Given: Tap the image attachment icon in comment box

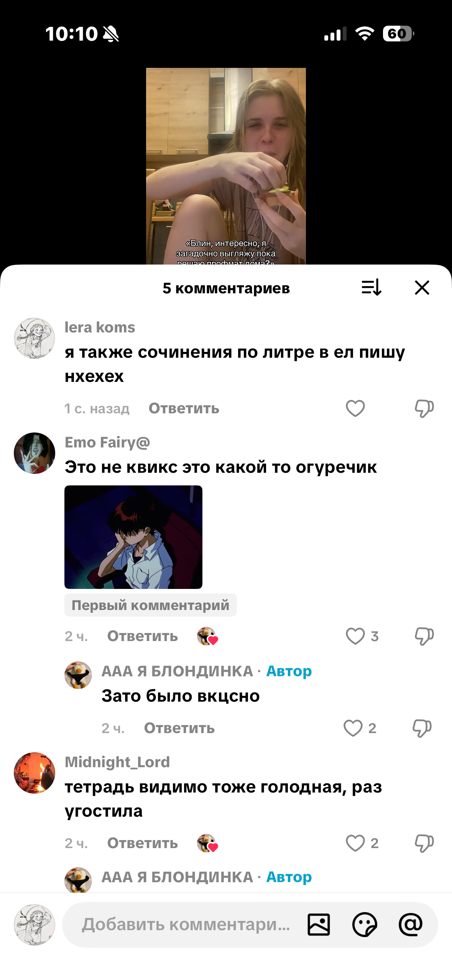Looking at the screenshot, I should click(x=319, y=925).
